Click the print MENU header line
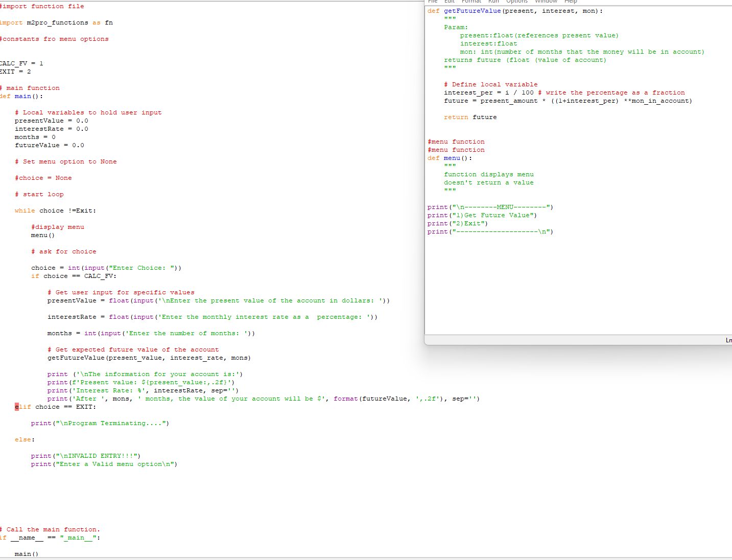Viewport: 732px width, 560px height. pos(489,206)
